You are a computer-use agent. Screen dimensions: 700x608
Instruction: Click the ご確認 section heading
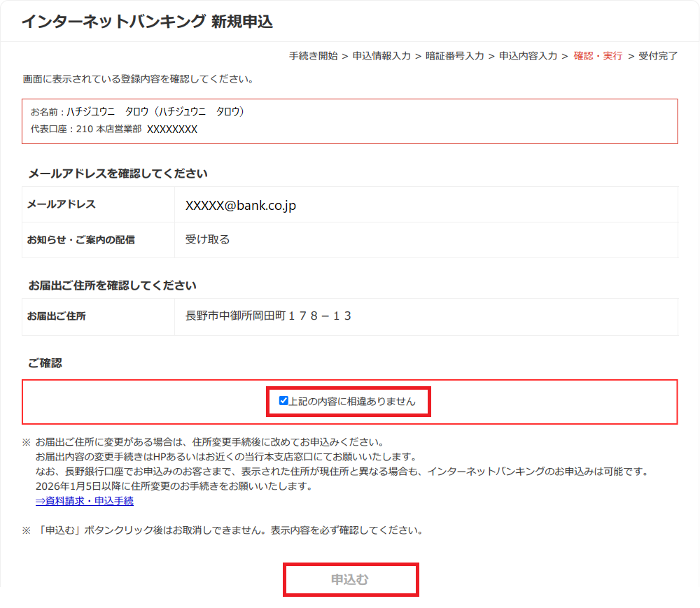pos(45,363)
